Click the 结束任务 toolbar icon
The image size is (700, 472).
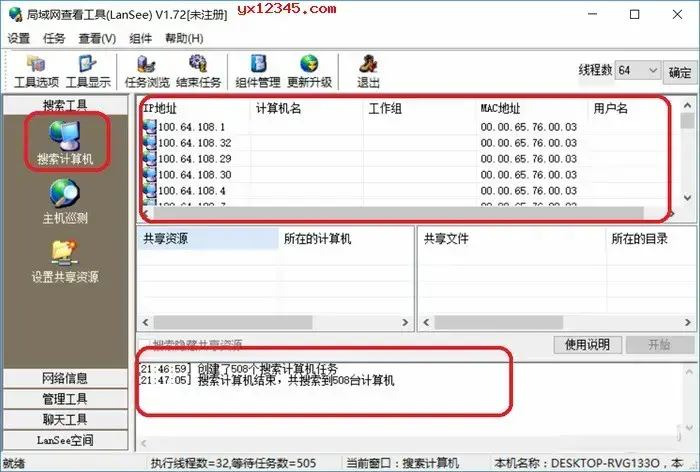click(198, 64)
